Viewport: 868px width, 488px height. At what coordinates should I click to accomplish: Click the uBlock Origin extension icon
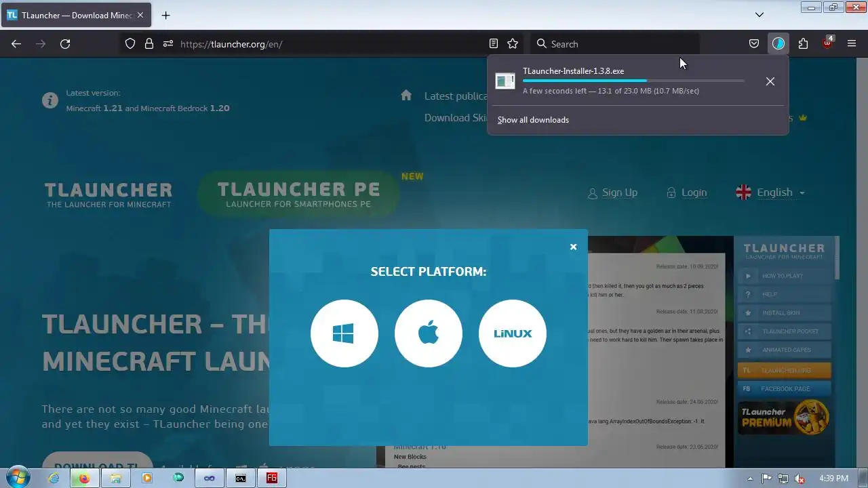827,43
